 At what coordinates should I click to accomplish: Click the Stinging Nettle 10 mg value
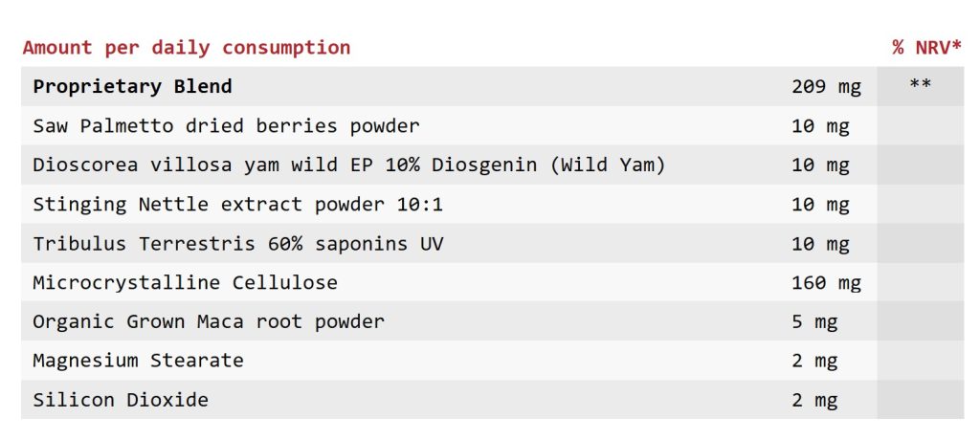(820, 205)
